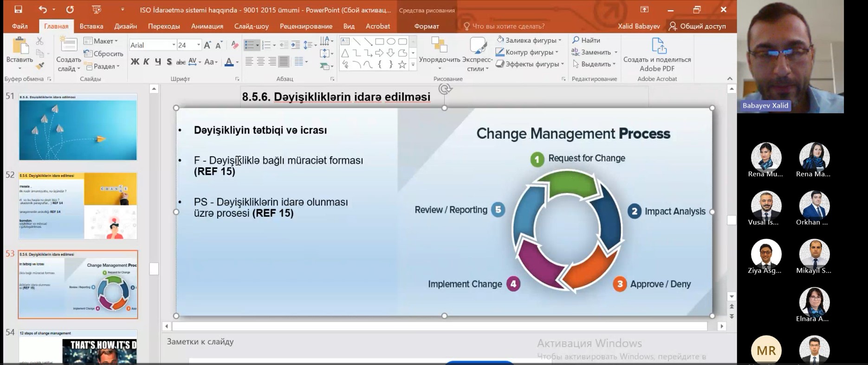Toggle text shadow S formatting

pyautogui.click(x=169, y=61)
